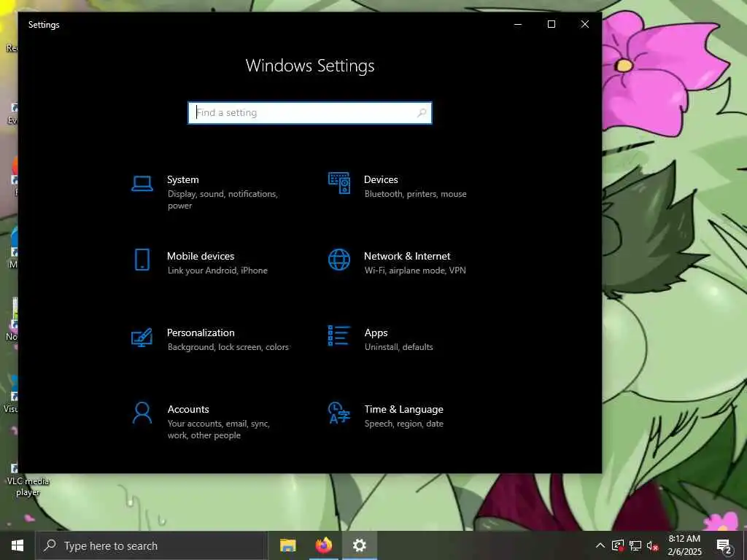
Task: Open System settings title
Action: tap(183, 179)
